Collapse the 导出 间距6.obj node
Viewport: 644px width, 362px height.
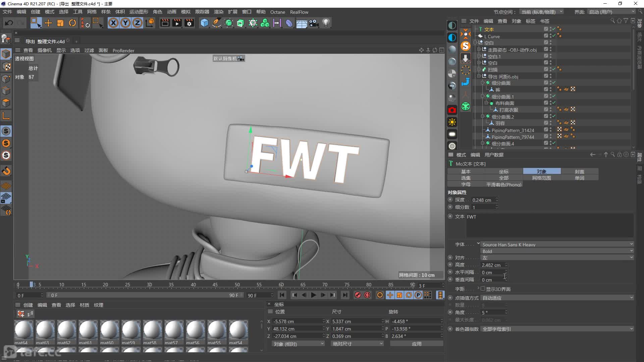click(479, 76)
